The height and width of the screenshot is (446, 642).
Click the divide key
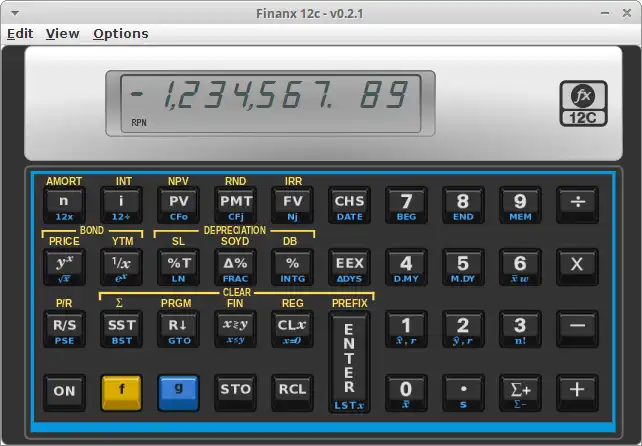577,205
